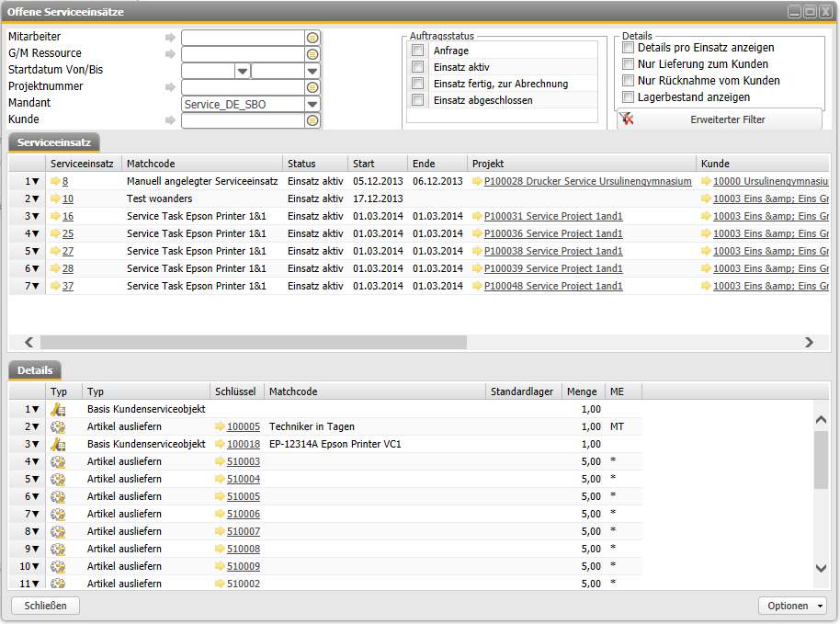Click the service object icon in Details row 3

pos(58,445)
